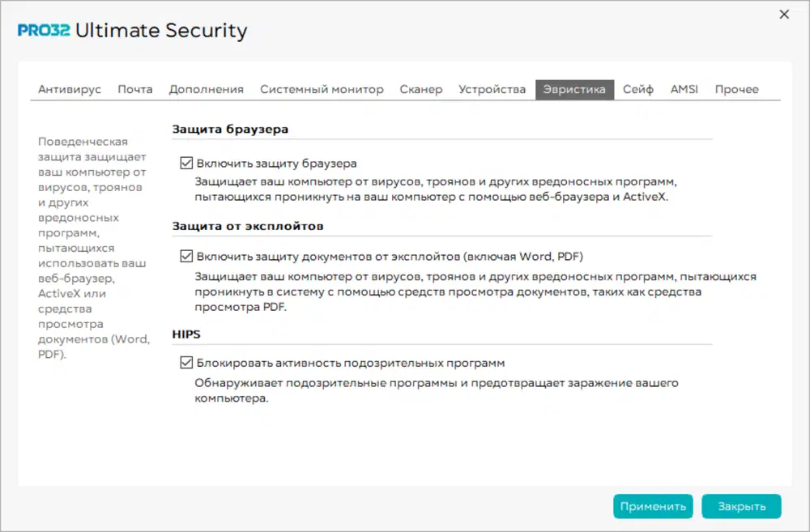The image size is (810, 532).
Task: Uncheck blocking of suspicious program activity
Action: point(187,363)
